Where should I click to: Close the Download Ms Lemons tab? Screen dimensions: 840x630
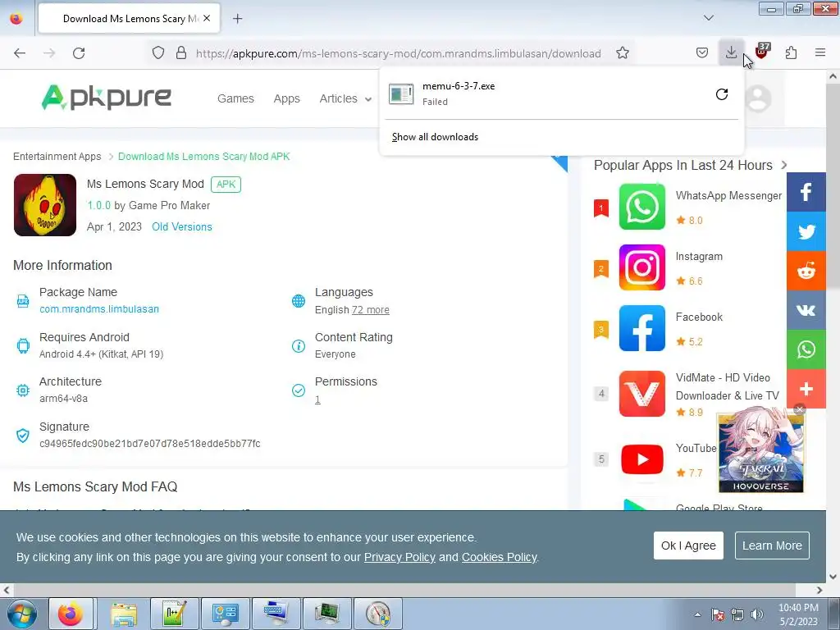(207, 19)
